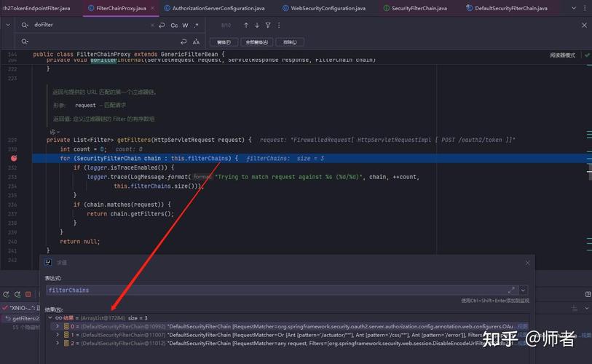Go to previous search occurrence
The height and width of the screenshot is (364, 592).
246,25
